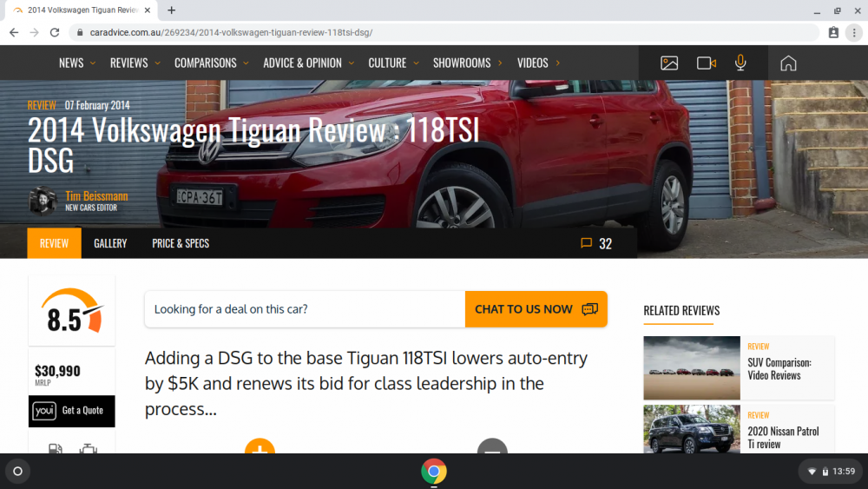The width and height of the screenshot is (868, 489).
Task: Switch to the Gallery tab
Action: point(110,243)
